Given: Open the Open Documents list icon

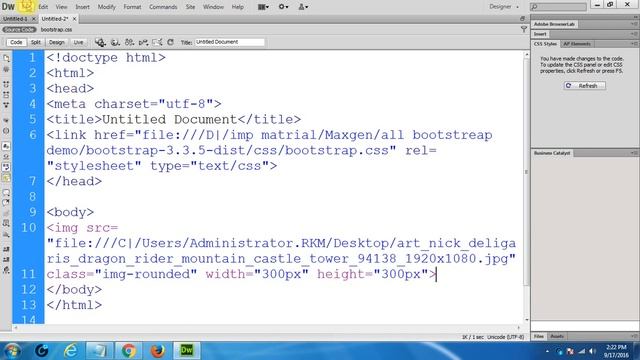Looking at the screenshot, I should [6, 58].
